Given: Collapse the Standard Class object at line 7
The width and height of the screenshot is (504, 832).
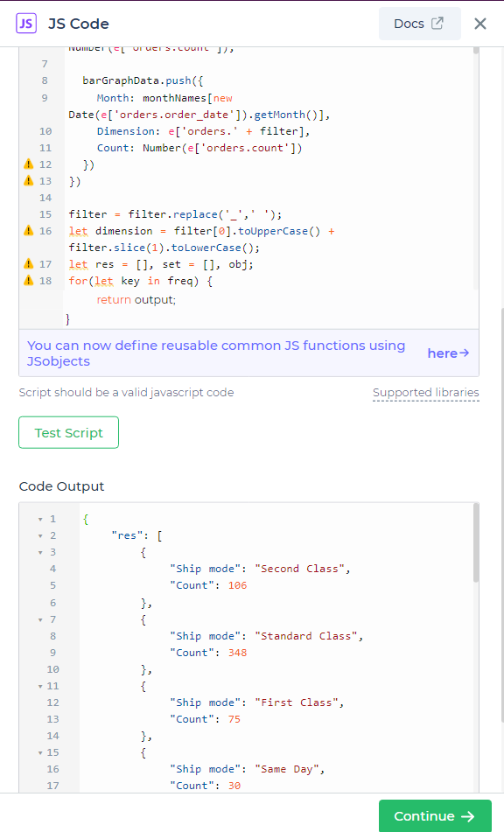Looking at the screenshot, I should tap(40, 619).
